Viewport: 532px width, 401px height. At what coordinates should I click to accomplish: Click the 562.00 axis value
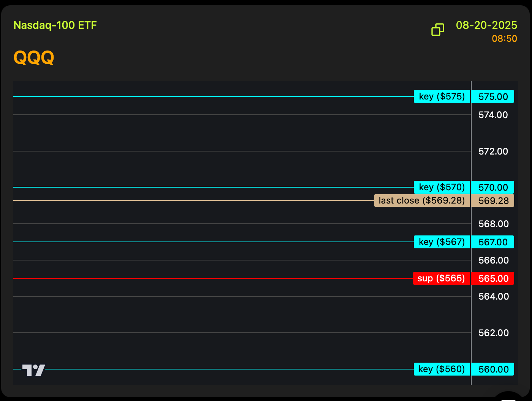(494, 333)
